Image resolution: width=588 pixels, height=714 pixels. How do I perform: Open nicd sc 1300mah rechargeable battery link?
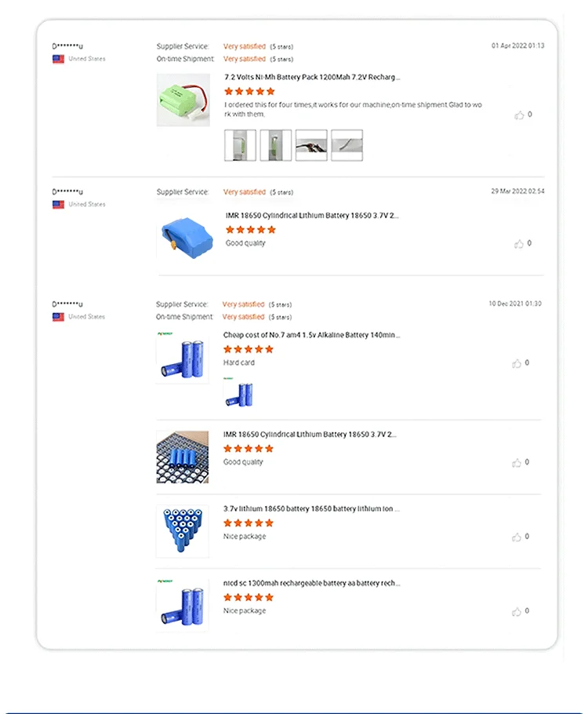[x=311, y=583]
